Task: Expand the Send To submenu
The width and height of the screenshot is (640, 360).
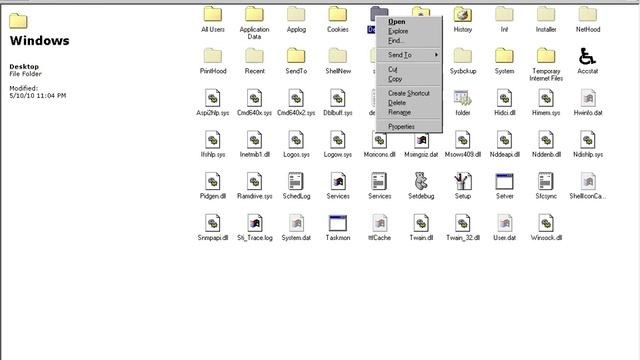Action: coord(409,55)
